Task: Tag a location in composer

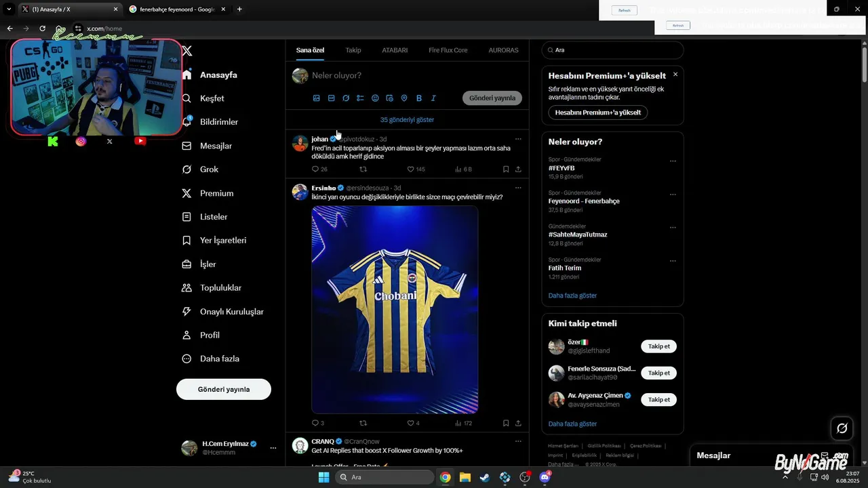Action: (404, 98)
